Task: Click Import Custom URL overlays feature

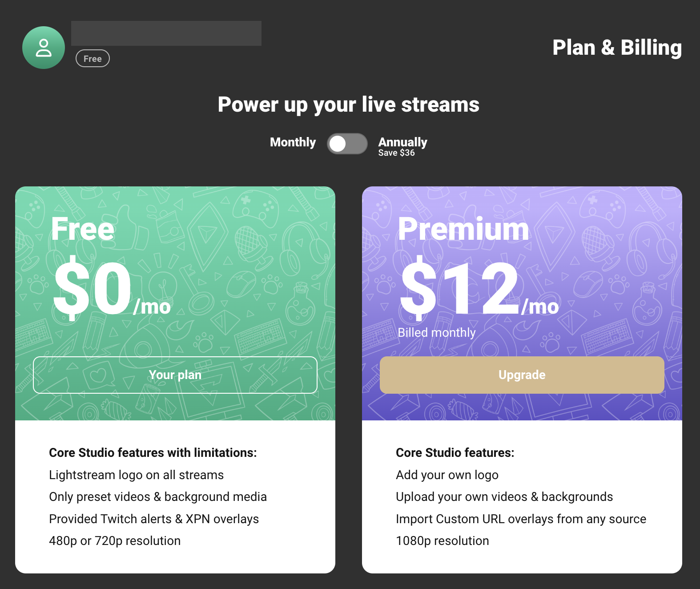Action: (521, 519)
